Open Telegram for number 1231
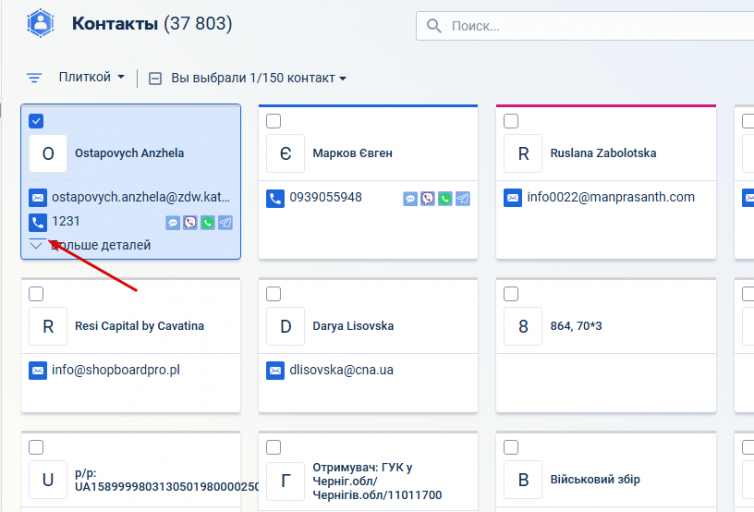This screenshot has width=754, height=512. pos(225,223)
